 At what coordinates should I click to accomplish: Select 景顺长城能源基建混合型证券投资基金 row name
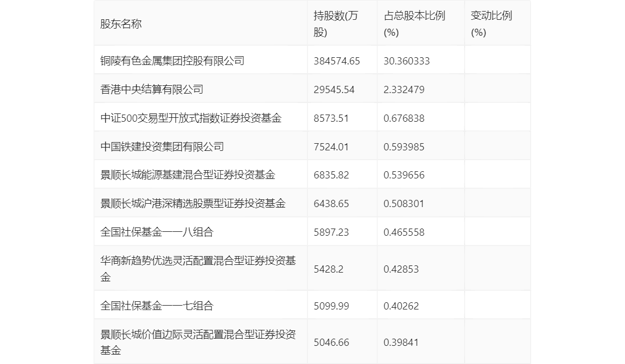[x=188, y=175]
